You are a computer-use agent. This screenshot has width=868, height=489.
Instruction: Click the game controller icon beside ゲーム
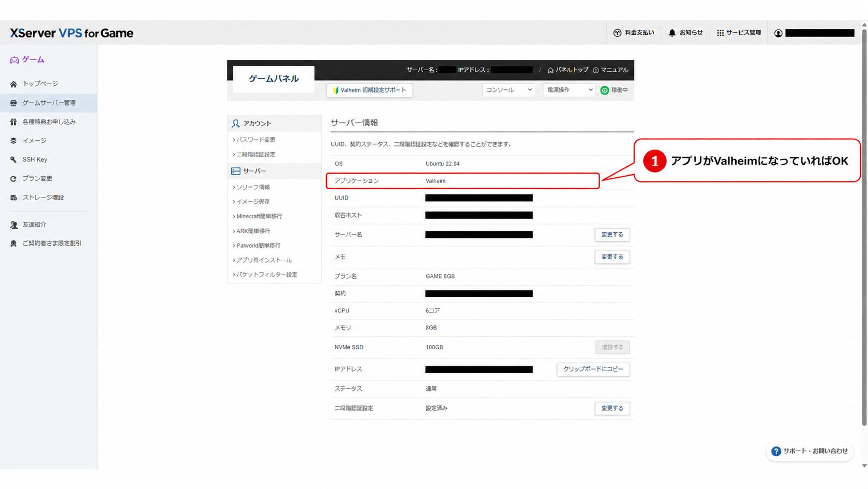pos(15,60)
